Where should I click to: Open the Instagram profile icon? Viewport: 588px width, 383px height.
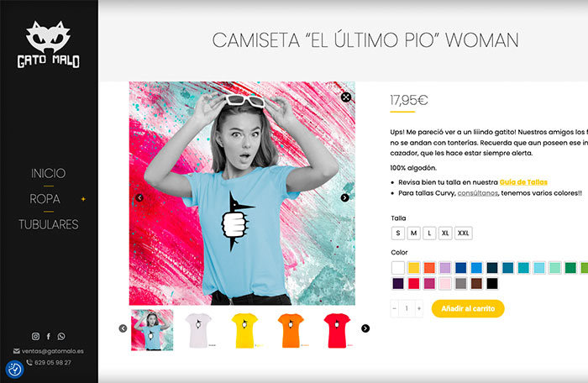pos(35,336)
